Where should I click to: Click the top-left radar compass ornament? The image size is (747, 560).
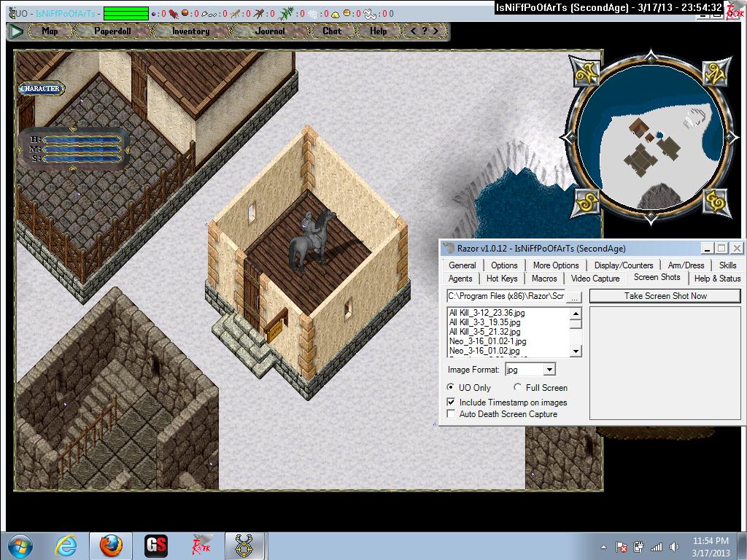[587, 71]
